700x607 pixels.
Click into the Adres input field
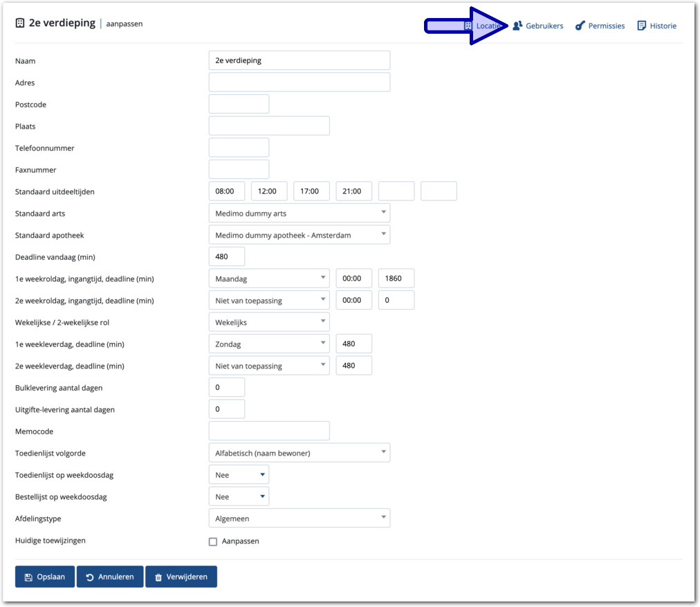coord(299,82)
